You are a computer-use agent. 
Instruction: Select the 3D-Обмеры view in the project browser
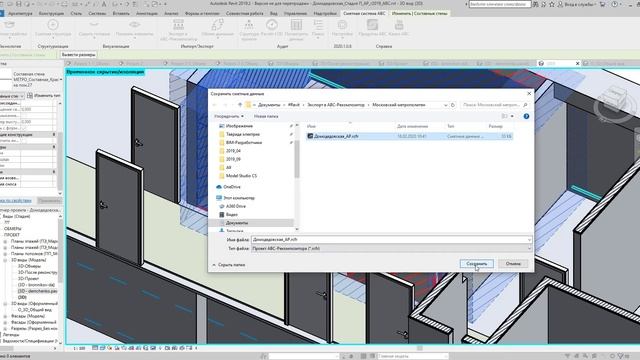tap(29, 266)
